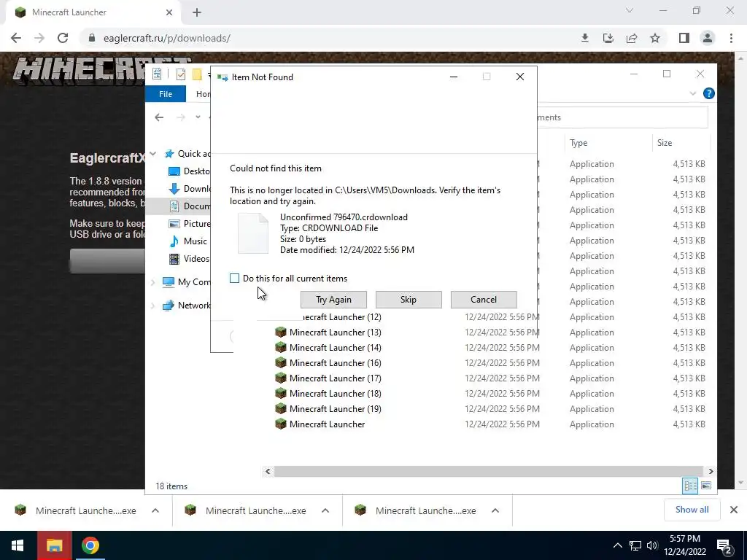Check 'Do this for all current items'
This screenshot has width=747, height=560.
pyautogui.click(x=234, y=278)
